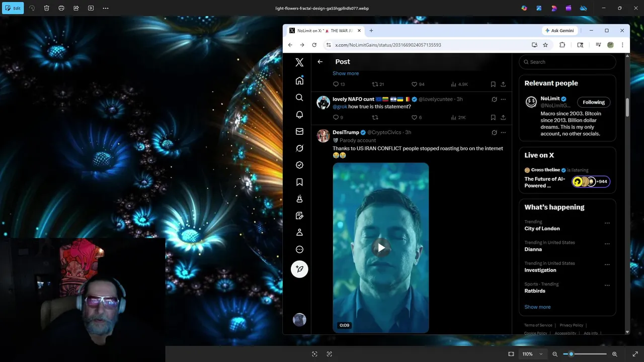
Task: Bookmark this page with the star icon
Action: pyautogui.click(x=545, y=45)
